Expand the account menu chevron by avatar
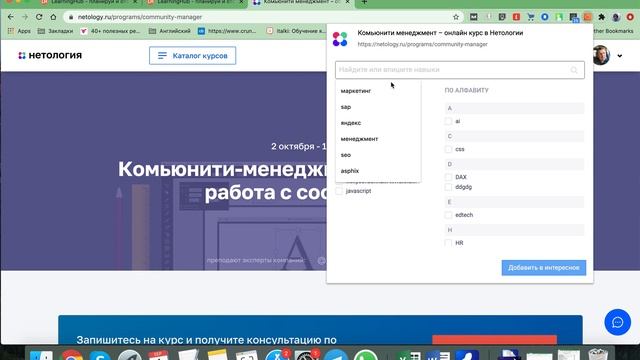 point(620,56)
